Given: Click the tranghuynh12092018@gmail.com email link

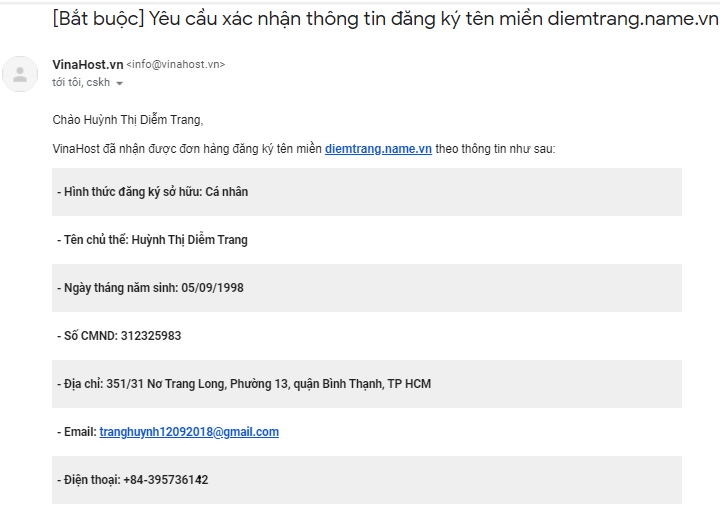Looking at the screenshot, I should pyautogui.click(x=189, y=432).
